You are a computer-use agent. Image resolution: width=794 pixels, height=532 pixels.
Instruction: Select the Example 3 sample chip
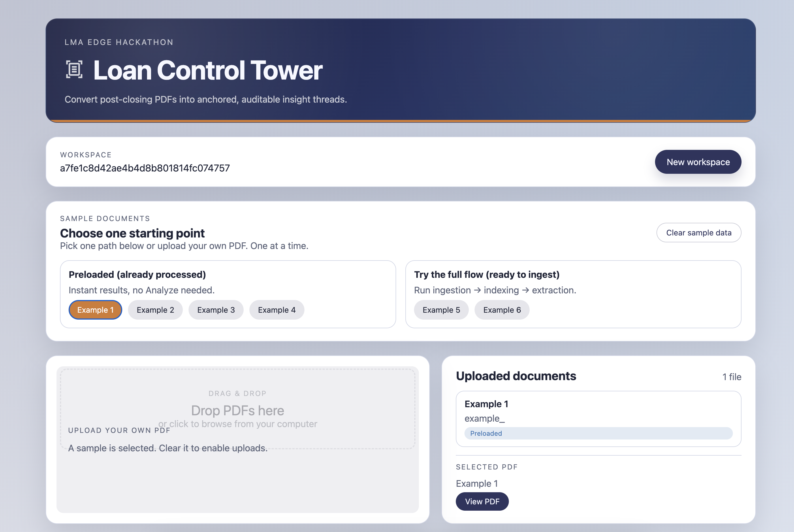click(216, 310)
